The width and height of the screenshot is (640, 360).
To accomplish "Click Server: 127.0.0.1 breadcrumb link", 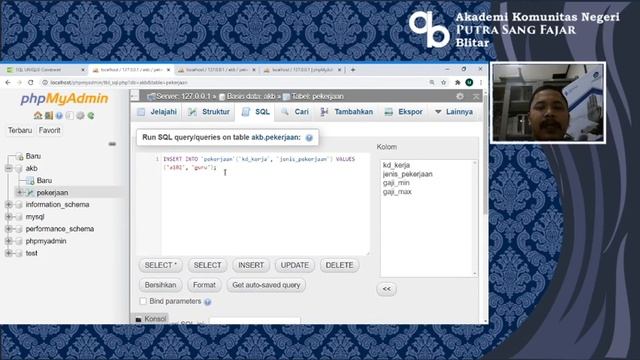I will [x=184, y=96].
